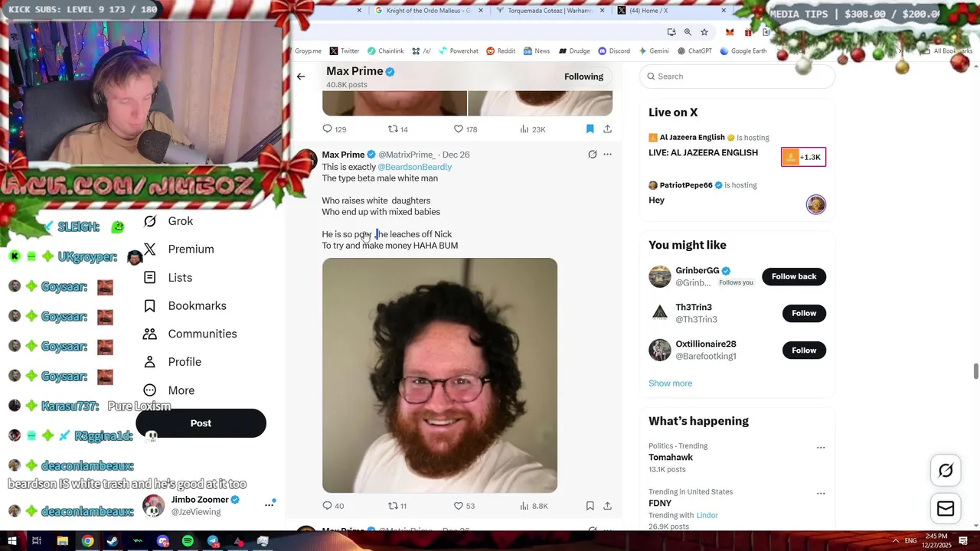Go back using the arrow beside Max Prime
This screenshot has height=551, width=980.
(301, 77)
